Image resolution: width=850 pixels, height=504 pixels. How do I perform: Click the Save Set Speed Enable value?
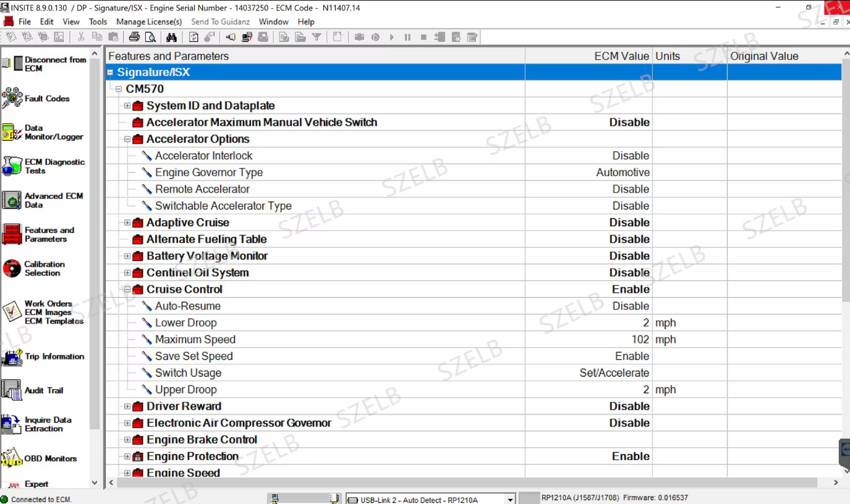tap(632, 356)
